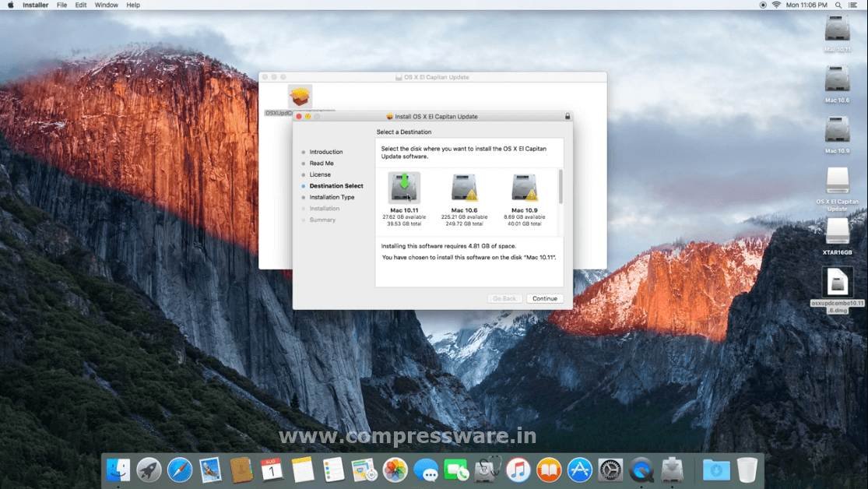Open the Installer menu
Viewport: 868px width, 489px height.
pyautogui.click(x=36, y=5)
